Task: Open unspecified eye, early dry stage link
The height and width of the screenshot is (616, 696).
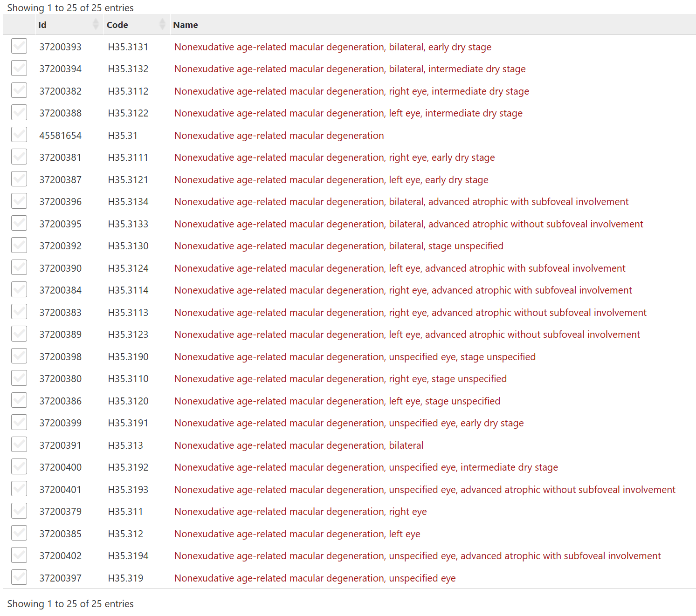Action: 349,423
